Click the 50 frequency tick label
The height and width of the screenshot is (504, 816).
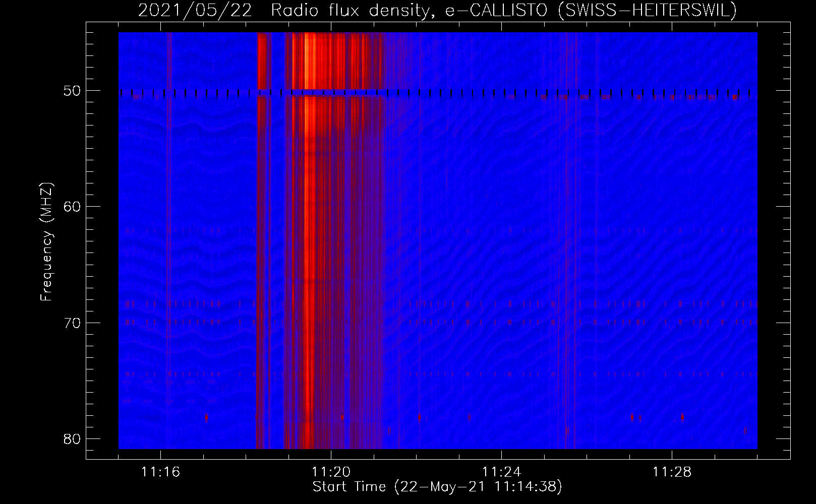[x=72, y=91]
